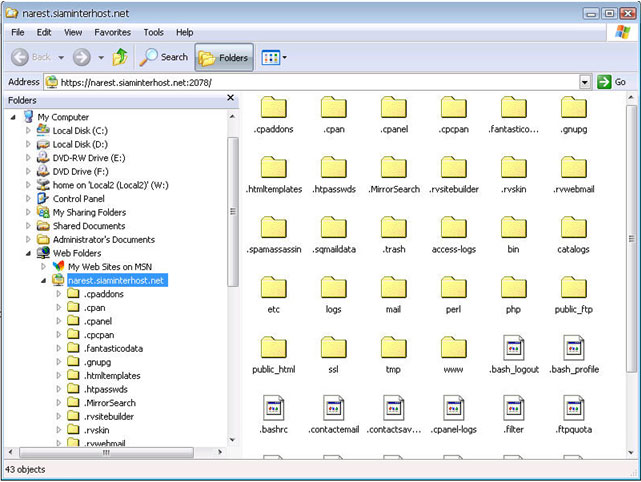
Task: Select the .bash_profile file icon
Action: [573, 349]
